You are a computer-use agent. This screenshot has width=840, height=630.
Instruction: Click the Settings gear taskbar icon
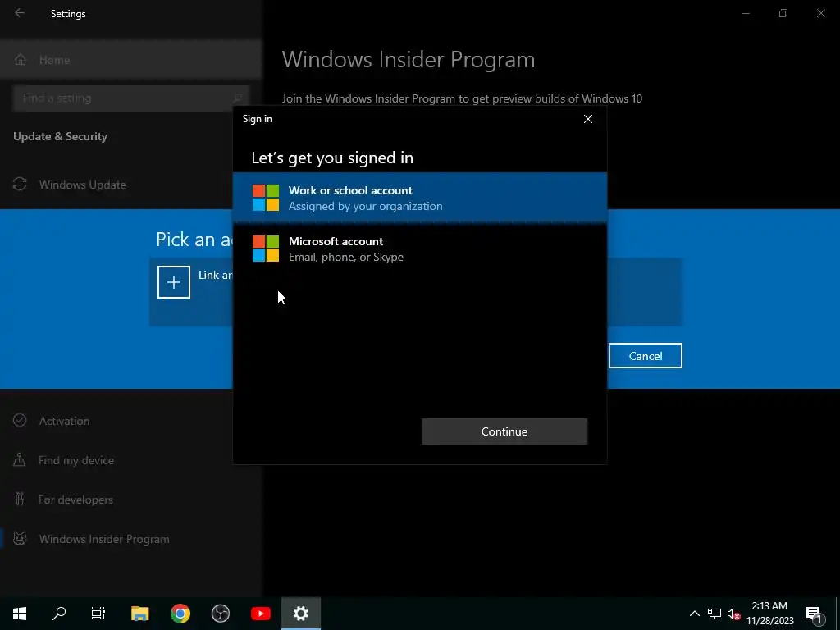click(301, 614)
